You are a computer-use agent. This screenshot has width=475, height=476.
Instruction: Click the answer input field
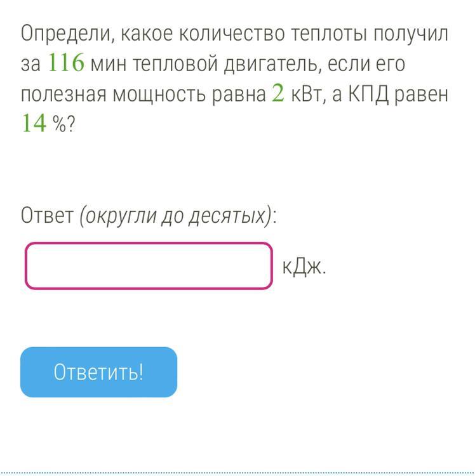[x=149, y=266]
